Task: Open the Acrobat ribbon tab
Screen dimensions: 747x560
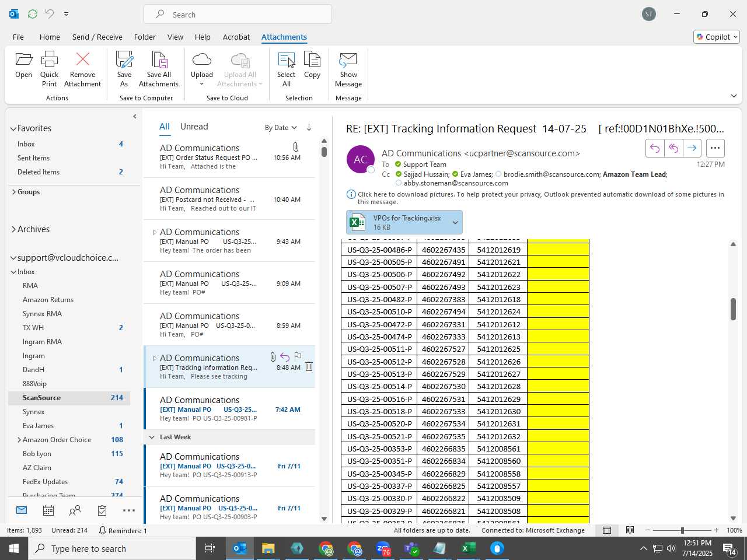Action: 236,37
